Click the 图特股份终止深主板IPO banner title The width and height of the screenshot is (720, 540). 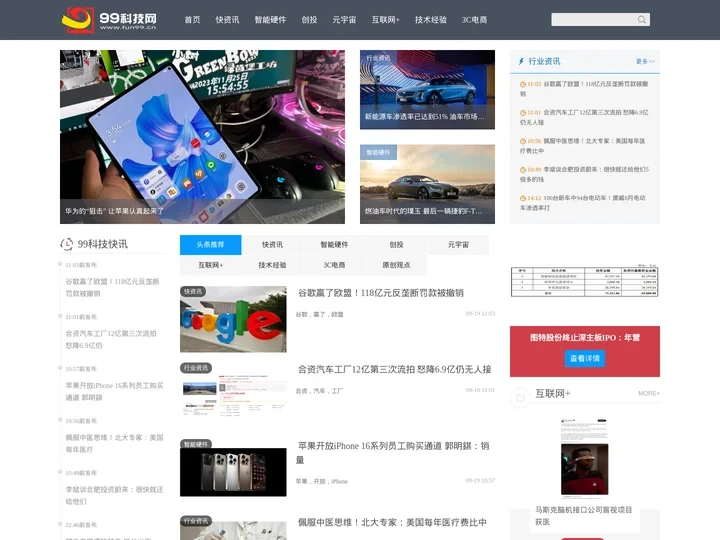tap(585, 338)
